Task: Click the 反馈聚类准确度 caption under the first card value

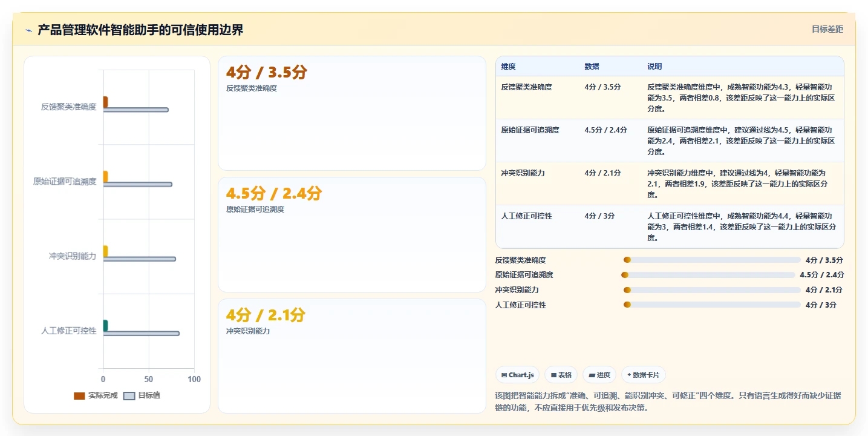Action: tap(251, 88)
